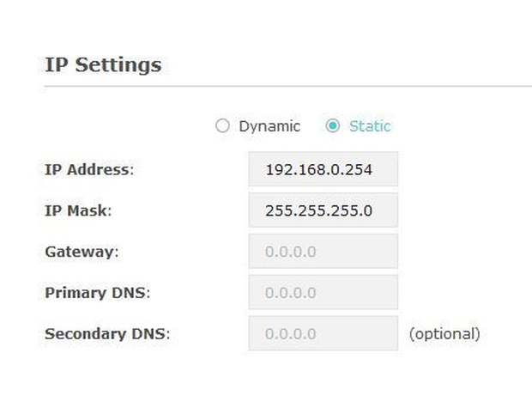The width and height of the screenshot is (532, 420).
Task: Select the Static radio button
Action: coord(333,126)
